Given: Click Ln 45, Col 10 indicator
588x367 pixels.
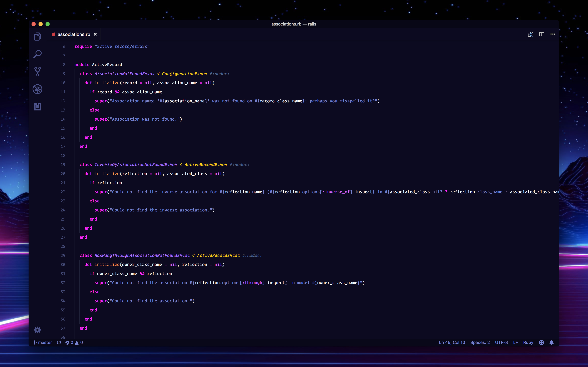Looking at the screenshot, I should (452, 343).
